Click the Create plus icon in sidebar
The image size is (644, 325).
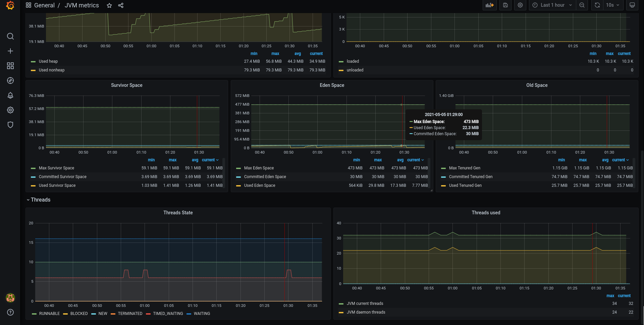click(10, 51)
